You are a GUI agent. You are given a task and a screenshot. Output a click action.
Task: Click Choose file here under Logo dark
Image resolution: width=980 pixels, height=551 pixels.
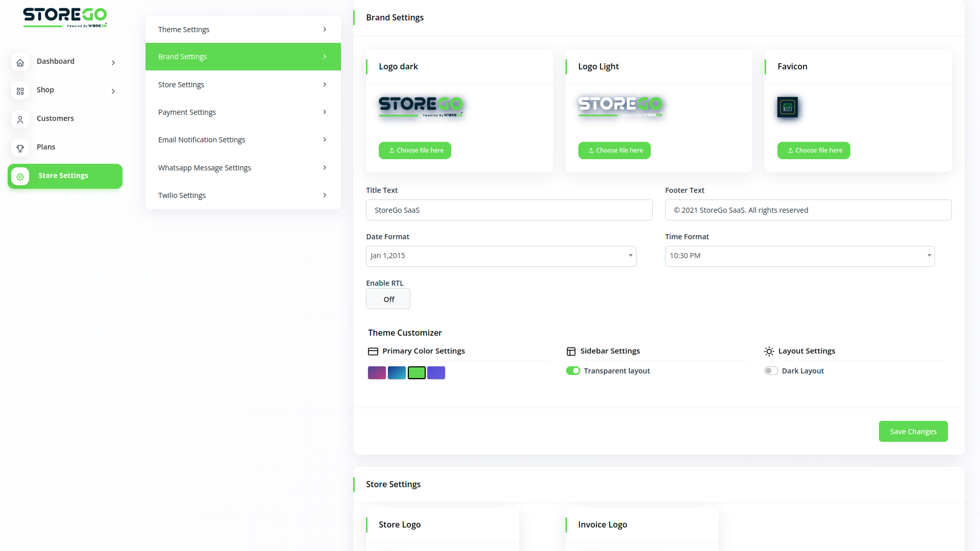[x=415, y=151]
